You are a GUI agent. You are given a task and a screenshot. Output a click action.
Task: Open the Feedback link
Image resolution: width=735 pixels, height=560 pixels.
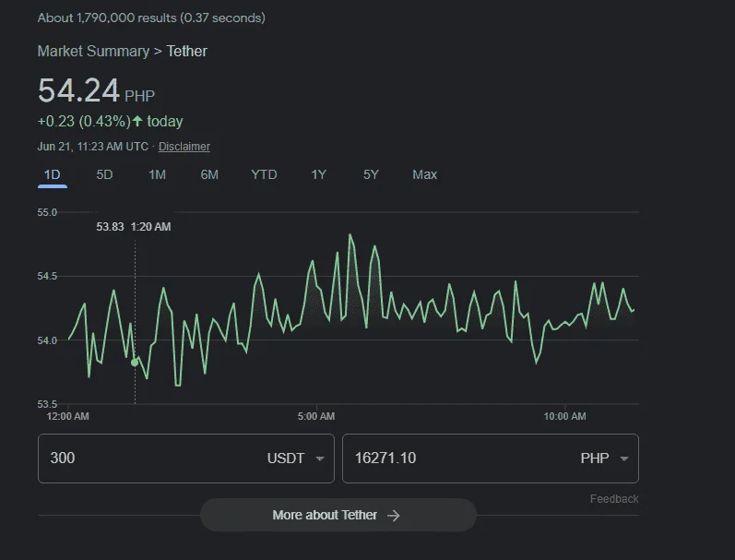[614, 499]
